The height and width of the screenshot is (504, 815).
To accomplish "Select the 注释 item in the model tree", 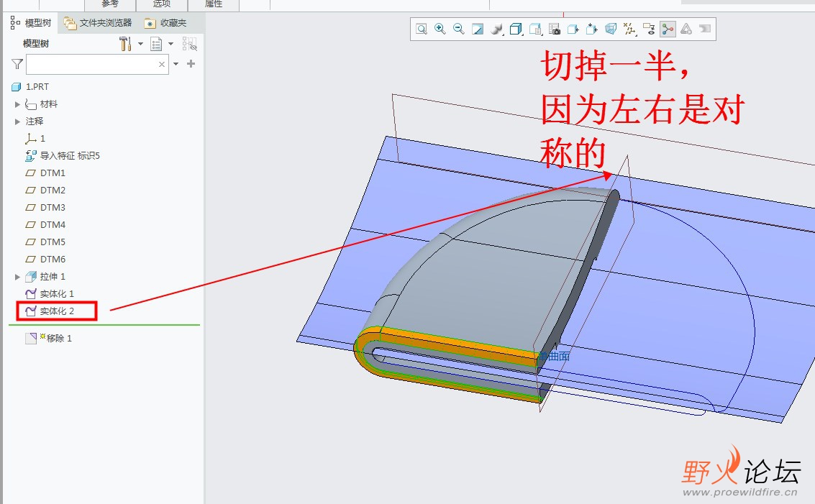I will (35, 121).
